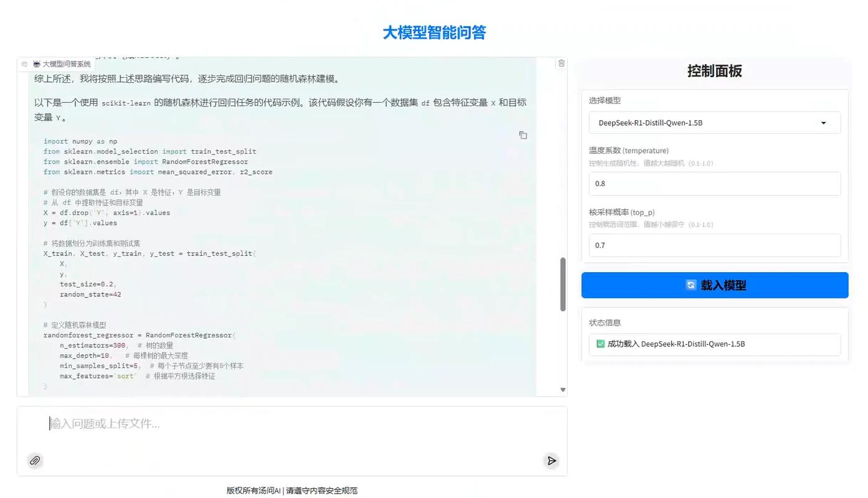Click the 状态信息 label

[605, 322]
